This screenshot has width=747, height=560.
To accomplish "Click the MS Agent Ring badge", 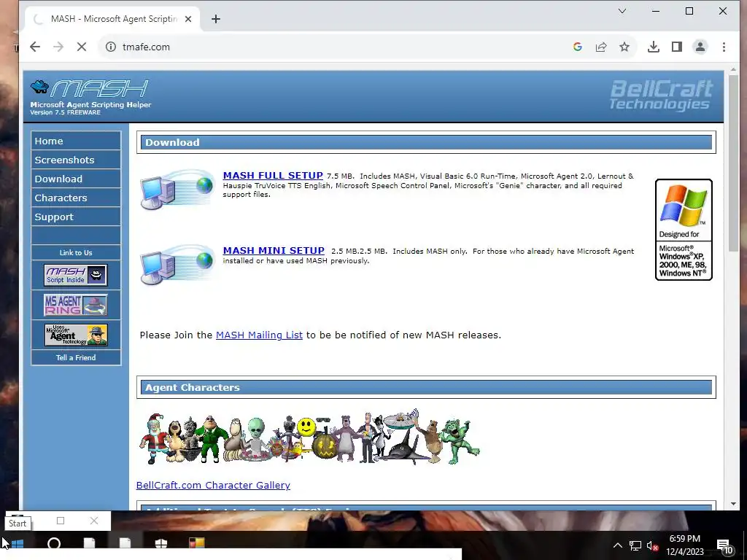I will pyautogui.click(x=76, y=306).
